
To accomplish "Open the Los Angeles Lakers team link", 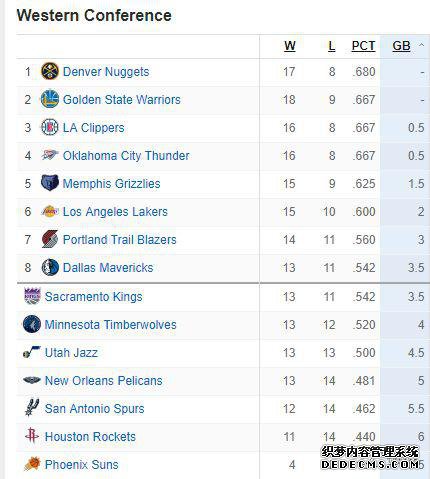I will [115, 211].
